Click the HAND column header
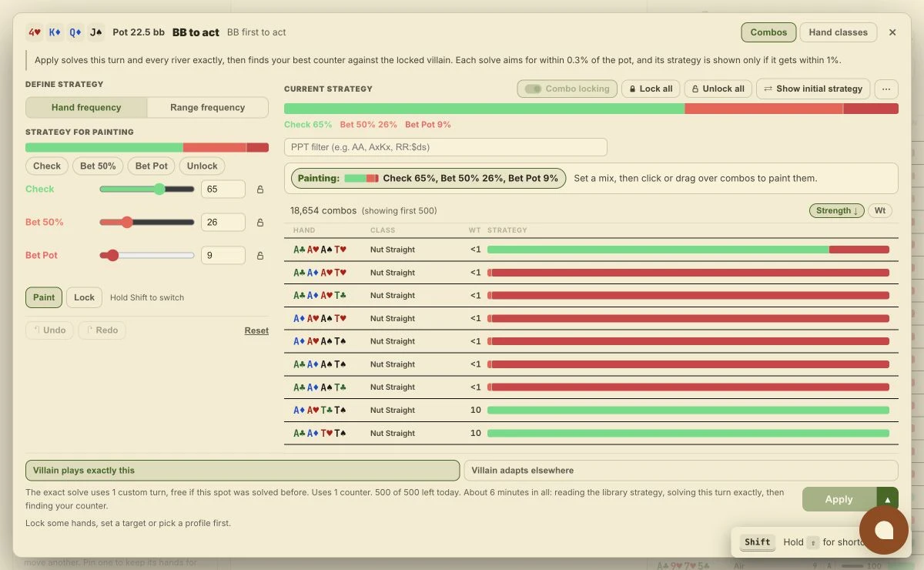Viewport: 924px width, 570px height. coord(304,230)
